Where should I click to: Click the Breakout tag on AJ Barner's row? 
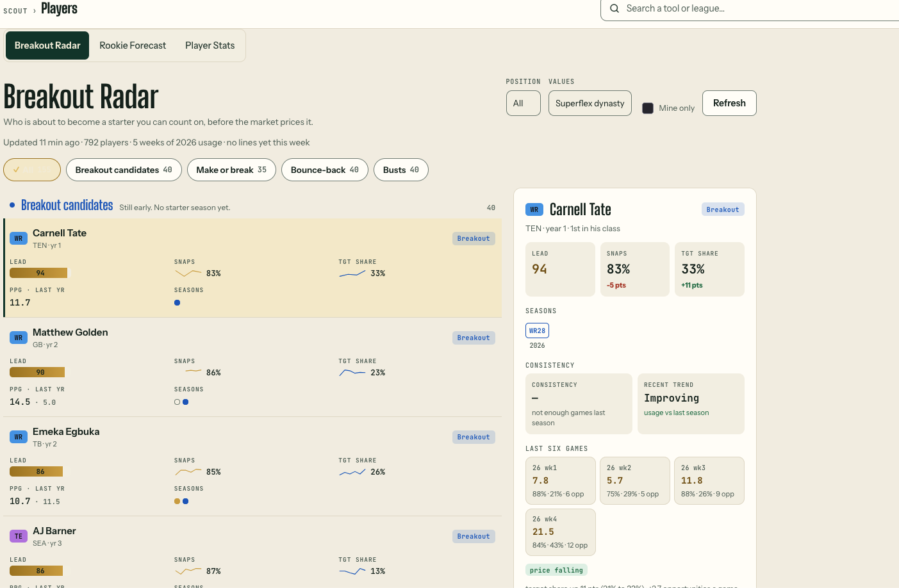coord(474,536)
